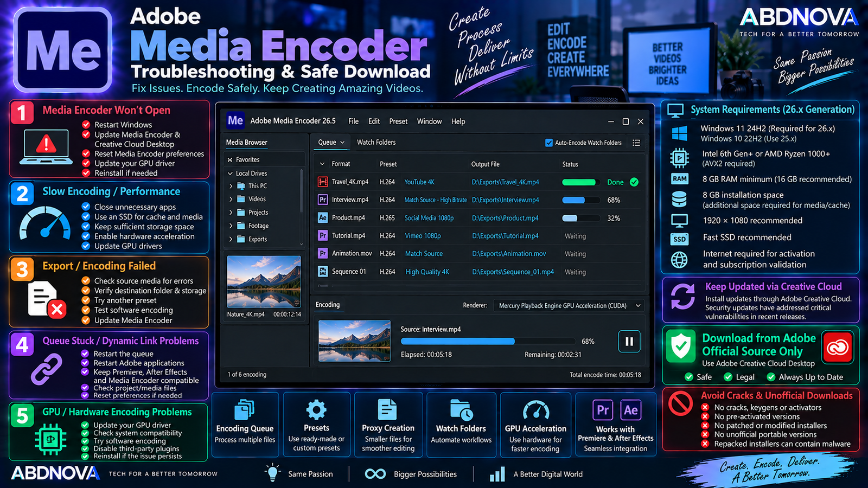Open the Edit menu
This screenshot has width=868, height=488.
374,121
